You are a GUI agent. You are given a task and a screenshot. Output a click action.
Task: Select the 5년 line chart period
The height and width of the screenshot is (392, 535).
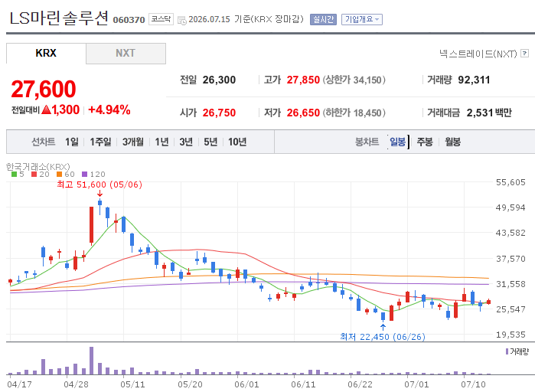pyautogui.click(x=210, y=142)
